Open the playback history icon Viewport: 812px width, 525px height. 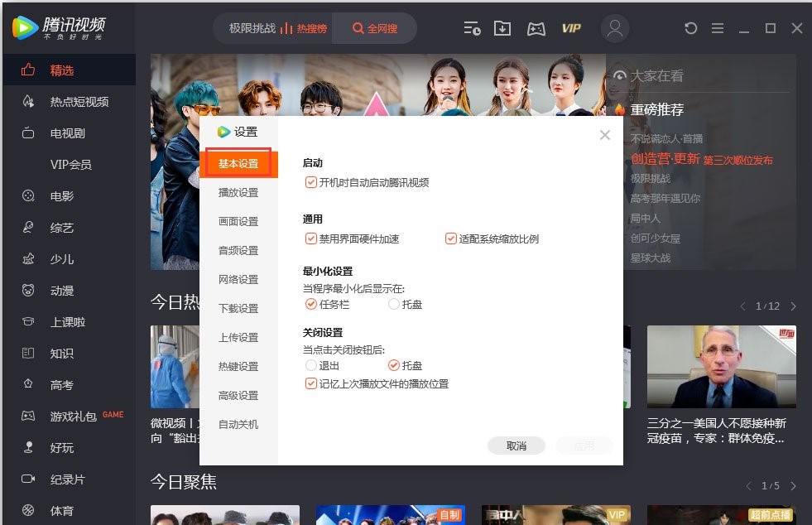click(471, 27)
